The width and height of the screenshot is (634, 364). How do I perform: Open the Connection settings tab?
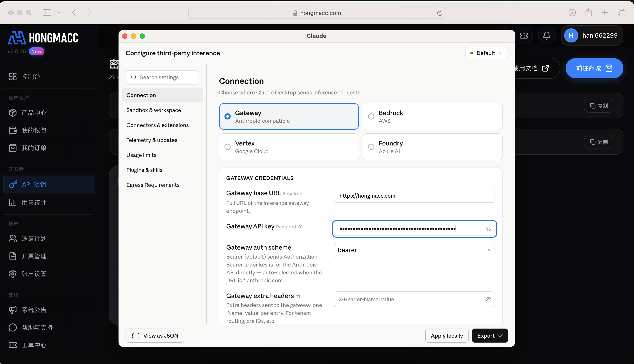pos(162,95)
